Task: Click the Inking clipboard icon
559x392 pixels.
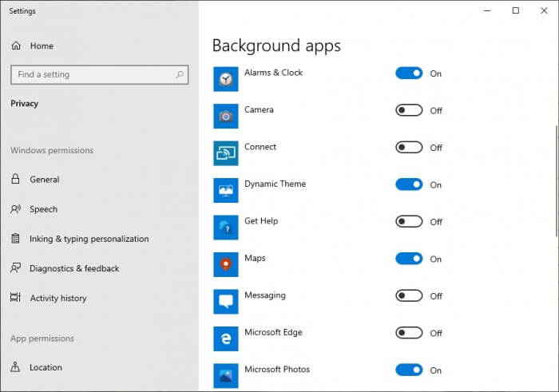Action: click(15, 239)
